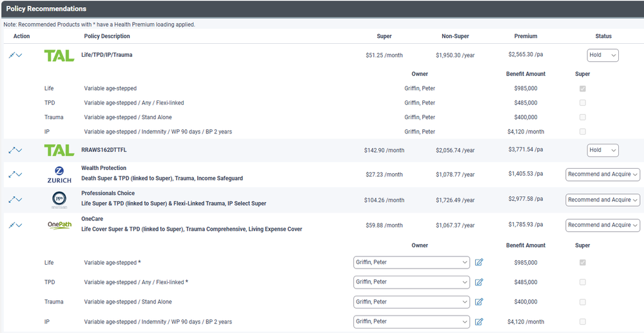Open action chevron menu for Professionals Choice

(x=19, y=200)
